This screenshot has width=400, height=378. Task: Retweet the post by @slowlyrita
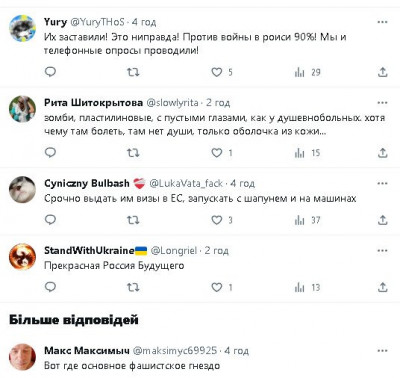(133, 153)
